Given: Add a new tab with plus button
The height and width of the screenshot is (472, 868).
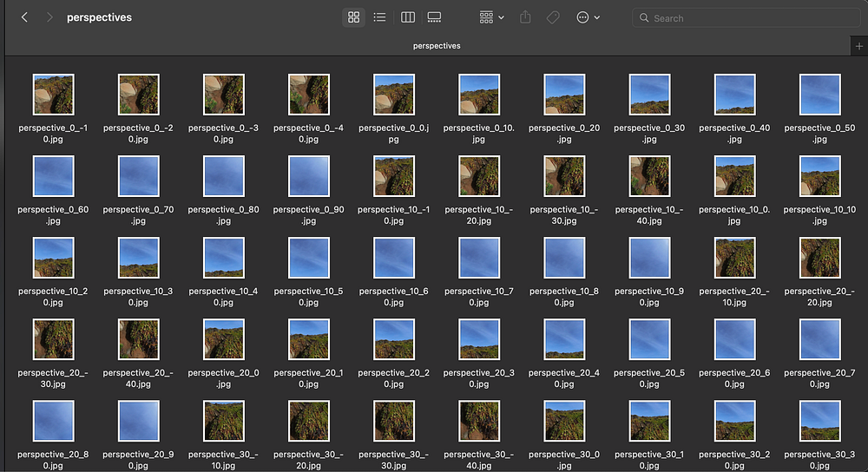Looking at the screenshot, I should click(859, 47).
